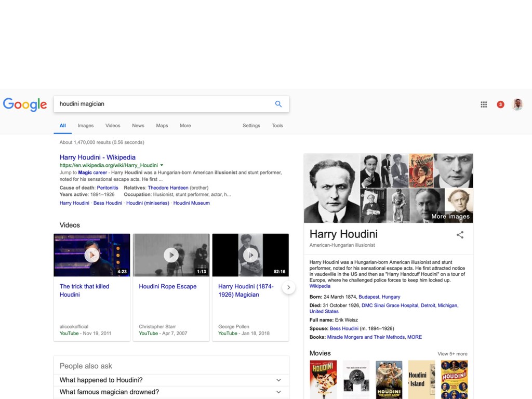Open 'Miracle Mongers and Their Methods' book link

pos(366,337)
